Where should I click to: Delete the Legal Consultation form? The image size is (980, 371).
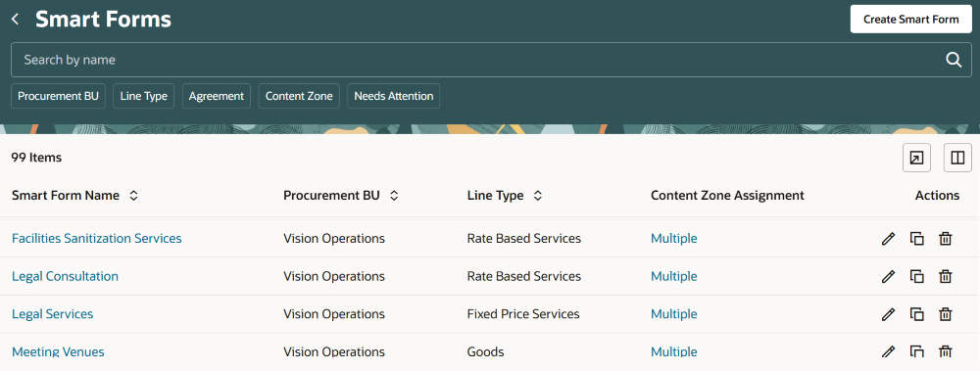pos(946,276)
